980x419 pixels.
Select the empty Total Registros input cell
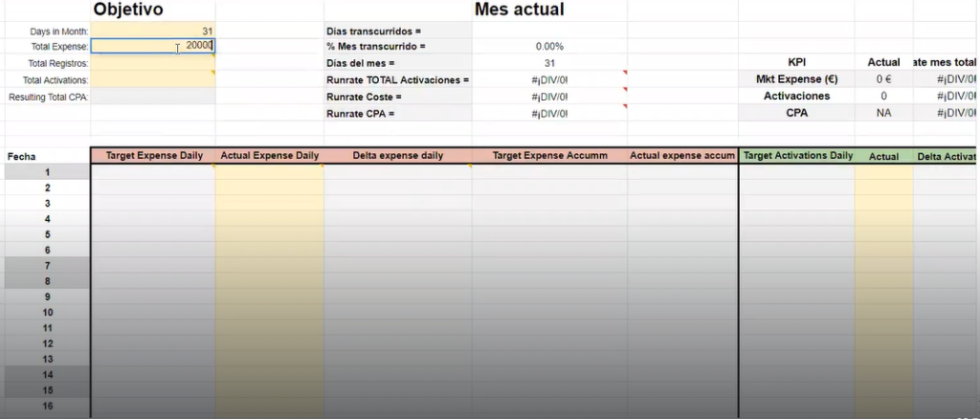[x=153, y=62]
